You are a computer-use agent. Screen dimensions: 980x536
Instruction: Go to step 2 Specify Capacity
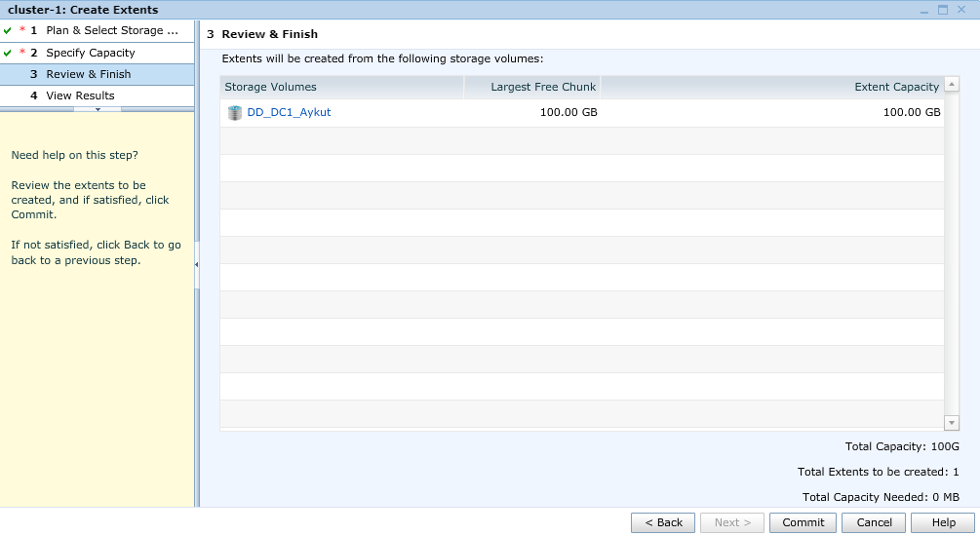97,53
